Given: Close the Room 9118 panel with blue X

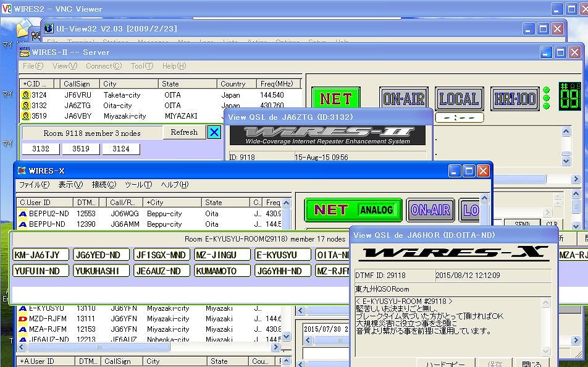Looking at the screenshot, I should coord(214,132).
